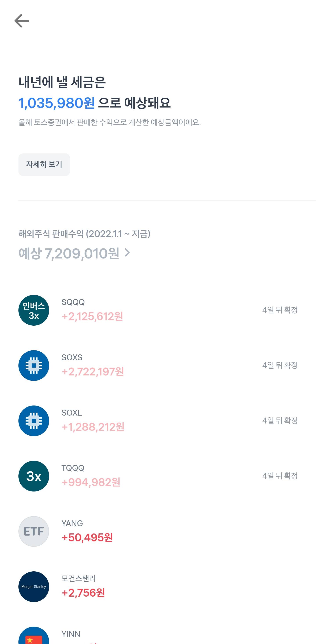Select the TQQQ +994,982원 profit amount

(x=91, y=482)
